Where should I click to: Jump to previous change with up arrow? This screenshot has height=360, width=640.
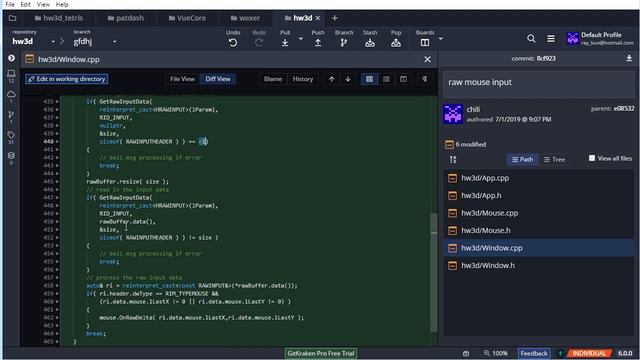click(x=331, y=79)
